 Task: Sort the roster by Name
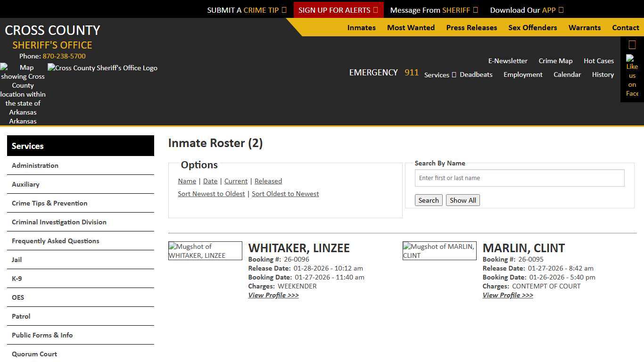pyautogui.click(x=187, y=181)
